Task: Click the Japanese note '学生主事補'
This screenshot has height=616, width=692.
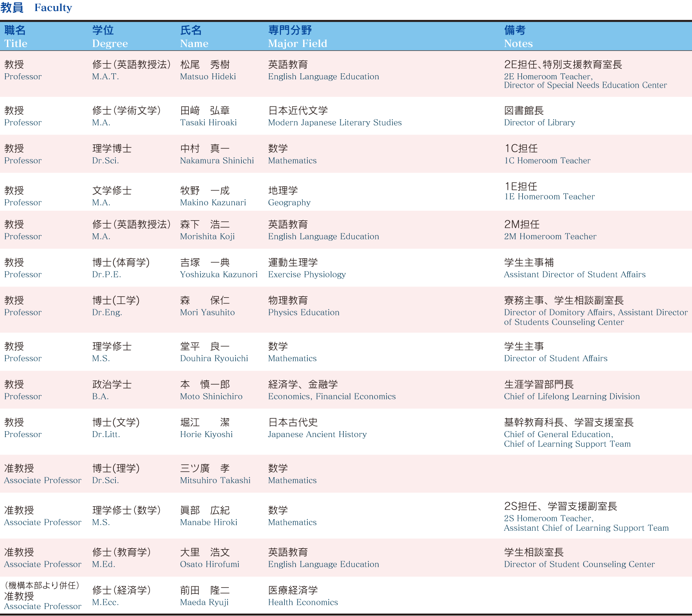Action: tap(529, 262)
